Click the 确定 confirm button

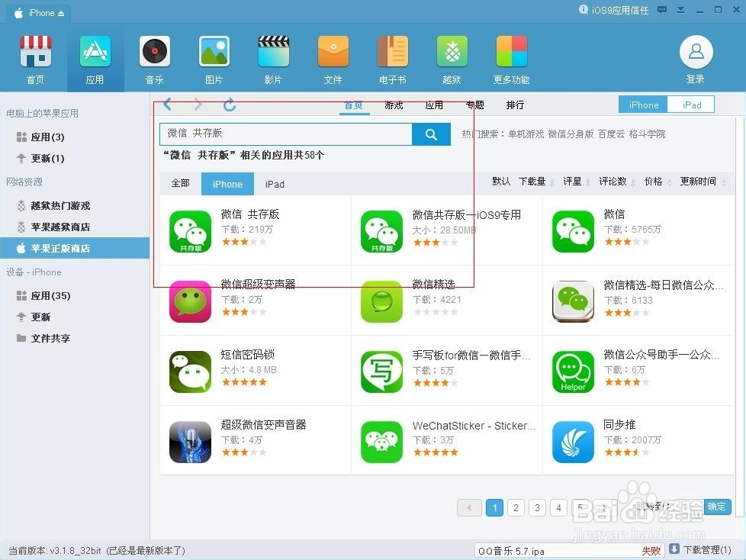[716, 507]
